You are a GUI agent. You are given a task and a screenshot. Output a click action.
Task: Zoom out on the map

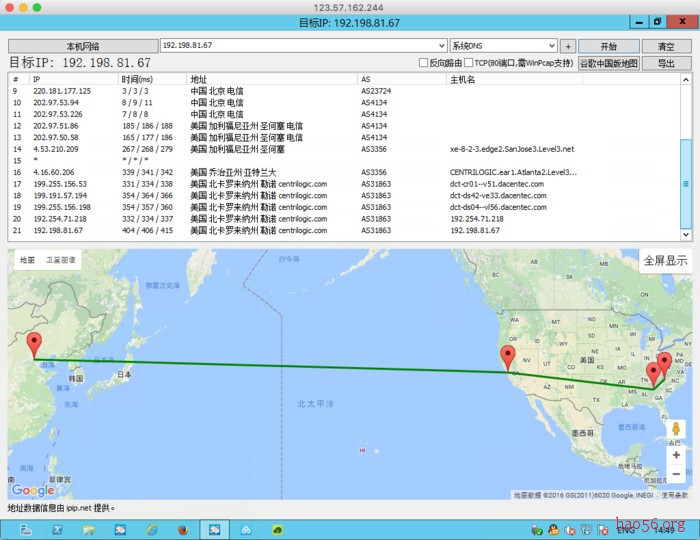click(x=676, y=474)
